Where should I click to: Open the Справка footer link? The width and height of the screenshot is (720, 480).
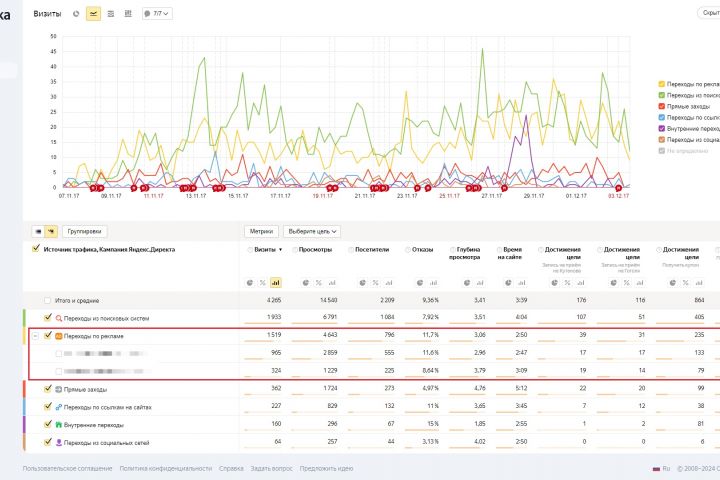tap(231, 469)
